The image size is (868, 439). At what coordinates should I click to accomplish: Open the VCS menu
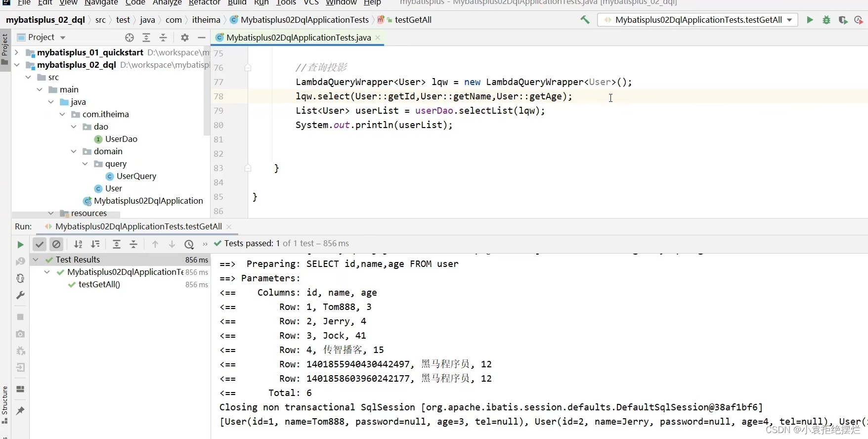coord(311,2)
